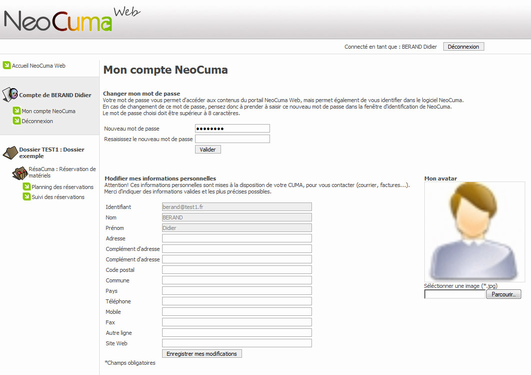Viewport: 531px width, 375px height.
Task: Click the Parcourir... browse button
Action: [504, 294]
